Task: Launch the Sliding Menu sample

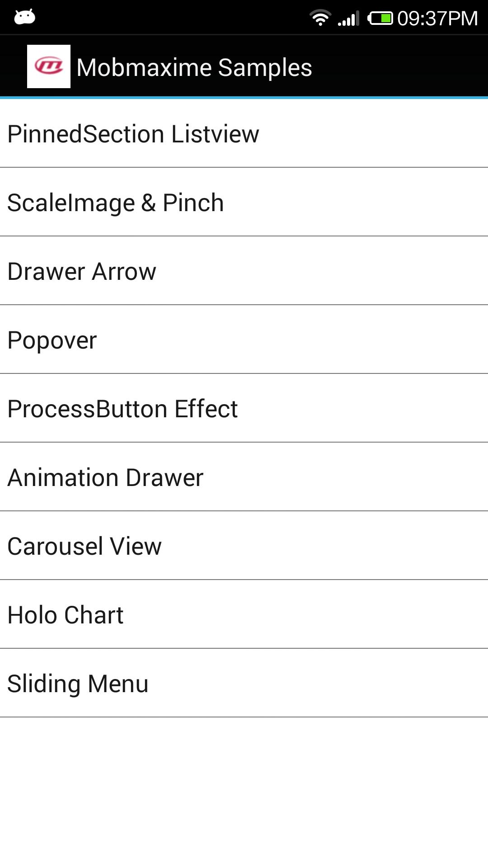Action: click(x=77, y=684)
